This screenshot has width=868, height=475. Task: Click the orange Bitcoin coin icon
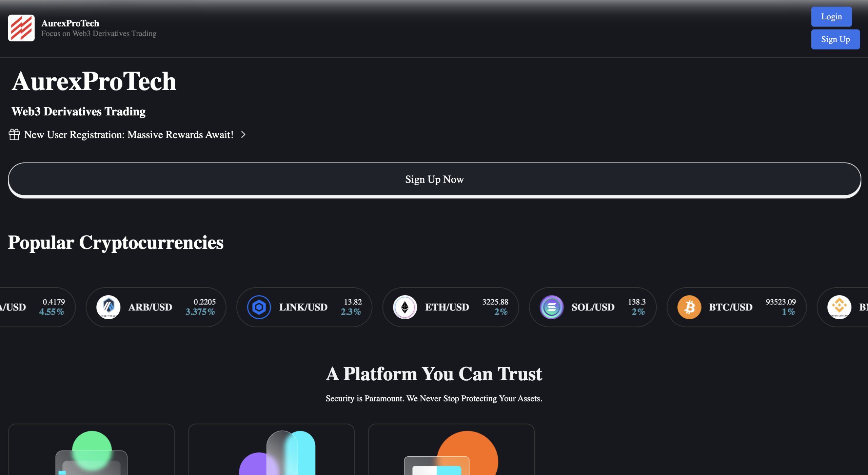tap(689, 307)
